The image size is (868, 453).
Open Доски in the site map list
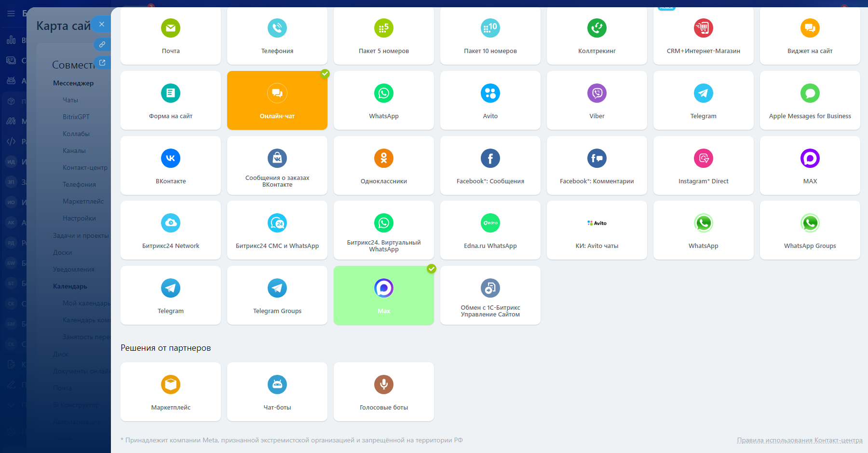(x=63, y=252)
